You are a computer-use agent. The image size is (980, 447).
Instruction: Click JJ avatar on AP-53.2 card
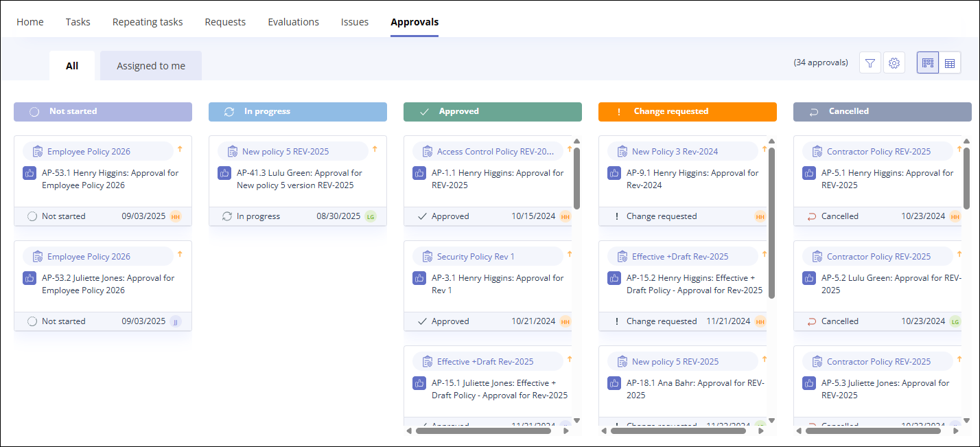coord(176,321)
